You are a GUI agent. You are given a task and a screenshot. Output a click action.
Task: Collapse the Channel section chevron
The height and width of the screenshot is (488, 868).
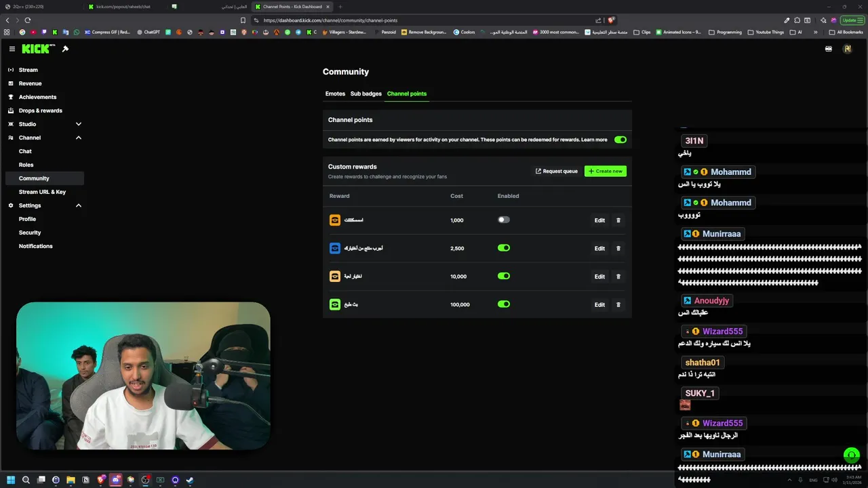coord(79,138)
